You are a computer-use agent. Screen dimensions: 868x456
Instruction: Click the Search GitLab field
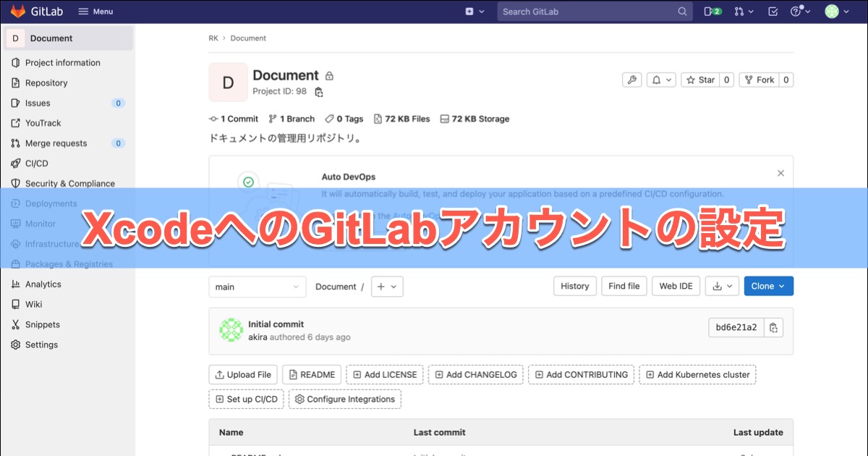coord(595,12)
